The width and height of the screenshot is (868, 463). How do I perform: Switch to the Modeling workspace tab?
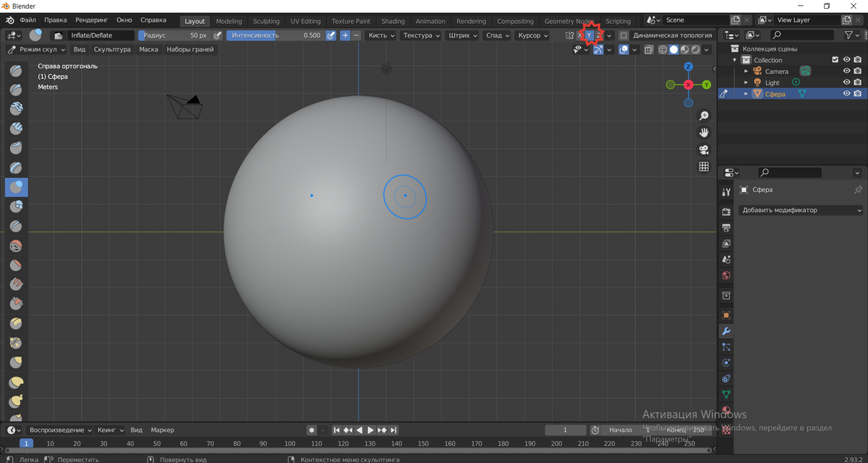(x=229, y=21)
